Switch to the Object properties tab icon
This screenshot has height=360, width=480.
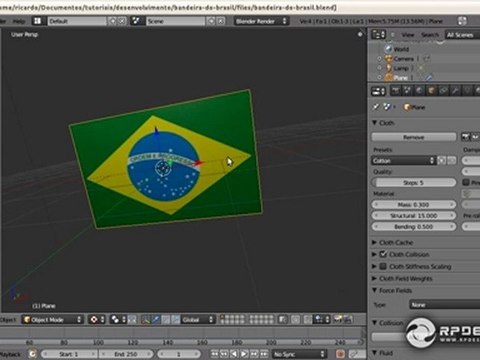coord(431,90)
